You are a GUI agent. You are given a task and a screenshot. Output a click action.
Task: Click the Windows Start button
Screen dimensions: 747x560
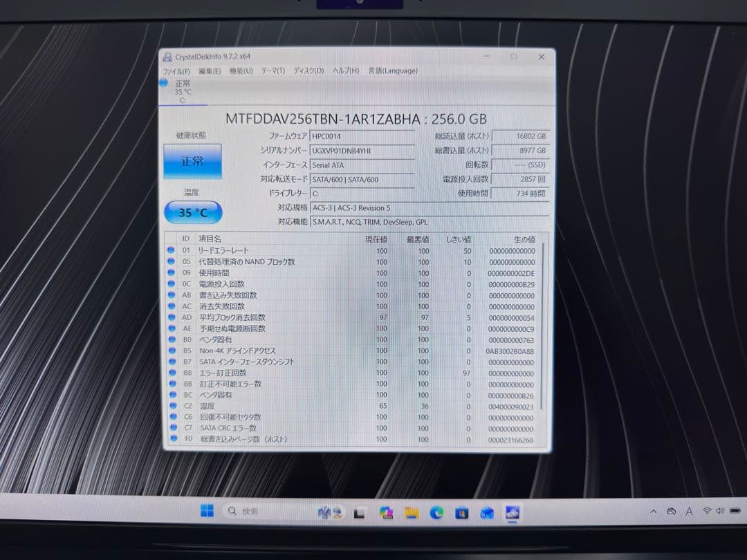coord(207,512)
